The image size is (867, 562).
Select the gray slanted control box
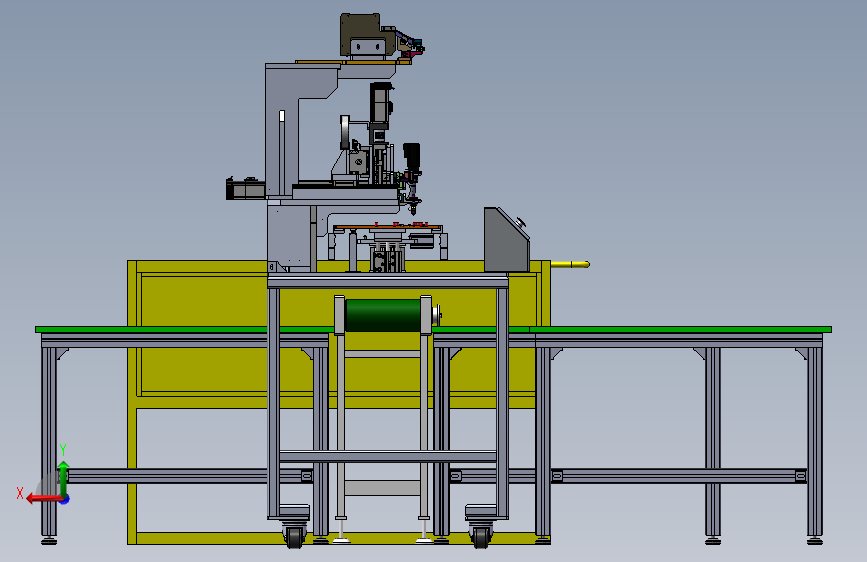pyautogui.click(x=506, y=240)
